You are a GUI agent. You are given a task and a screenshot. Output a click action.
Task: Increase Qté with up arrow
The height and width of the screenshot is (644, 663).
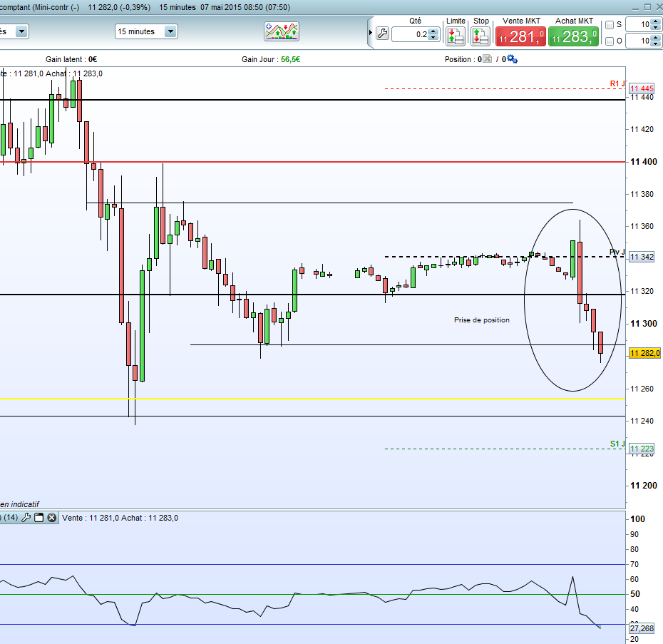[x=433, y=31]
